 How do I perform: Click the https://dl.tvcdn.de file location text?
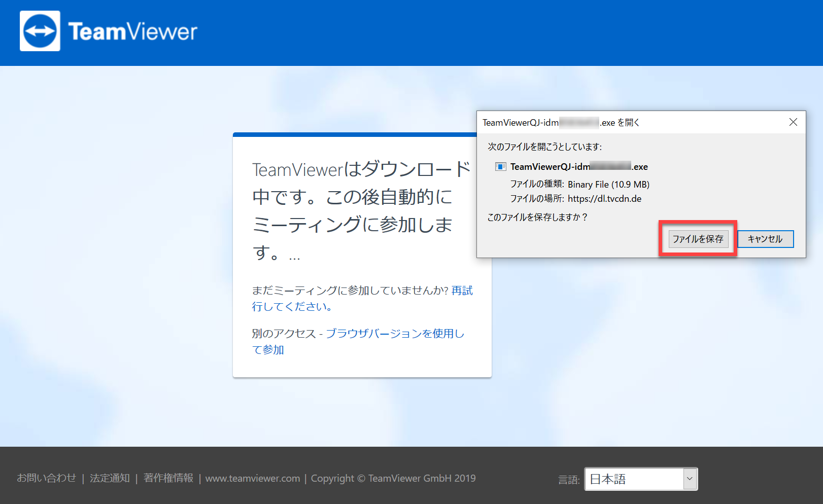click(x=604, y=199)
